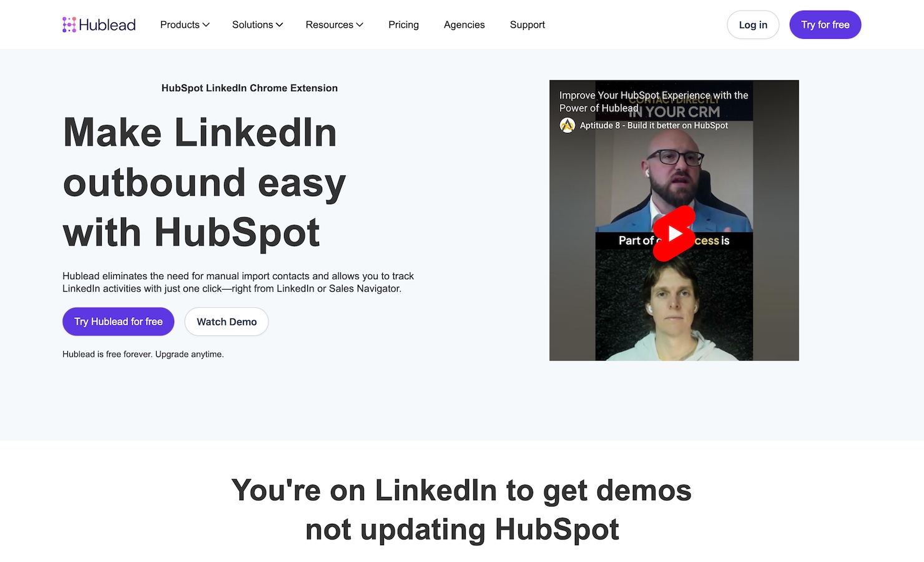Play the YouTube video
This screenshot has width=924, height=562.
click(x=674, y=233)
